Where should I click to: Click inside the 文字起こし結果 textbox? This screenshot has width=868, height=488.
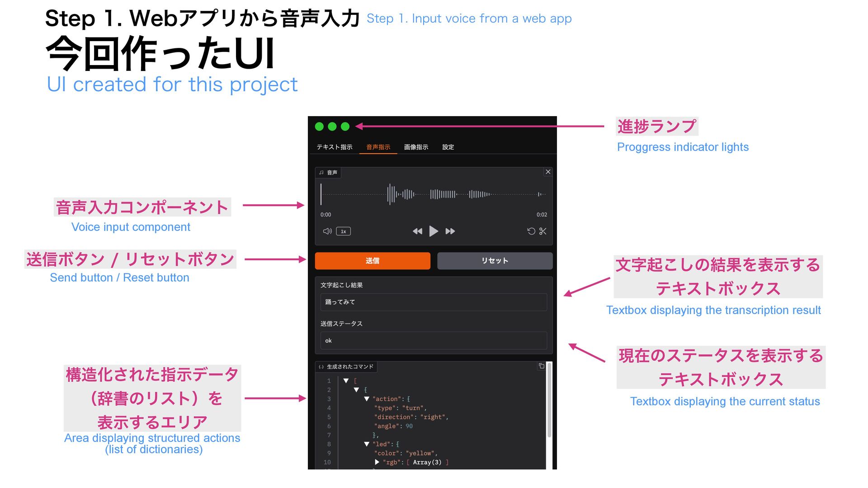point(433,302)
